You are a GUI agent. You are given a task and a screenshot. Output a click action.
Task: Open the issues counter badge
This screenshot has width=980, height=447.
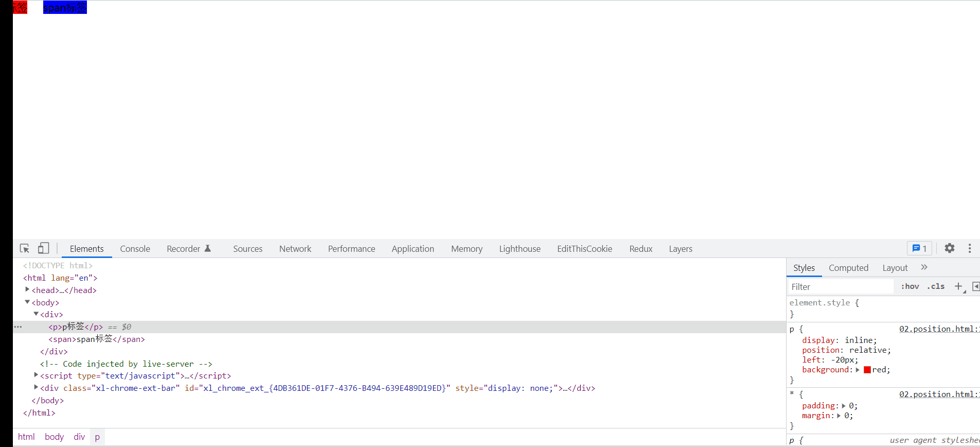[919, 248]
